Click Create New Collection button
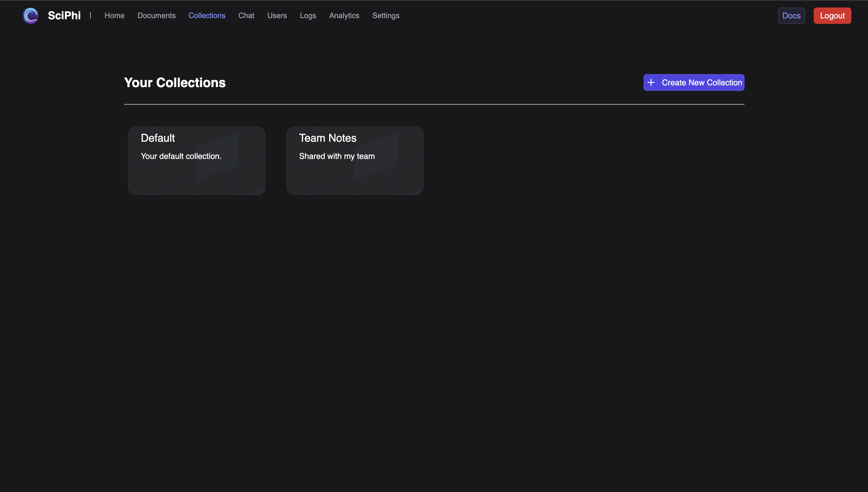The image size is (868, 492). coord(694,82)
